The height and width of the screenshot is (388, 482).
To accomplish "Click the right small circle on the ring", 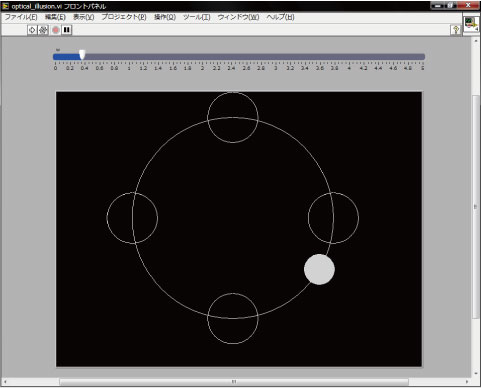I will [x=333, y=218].
